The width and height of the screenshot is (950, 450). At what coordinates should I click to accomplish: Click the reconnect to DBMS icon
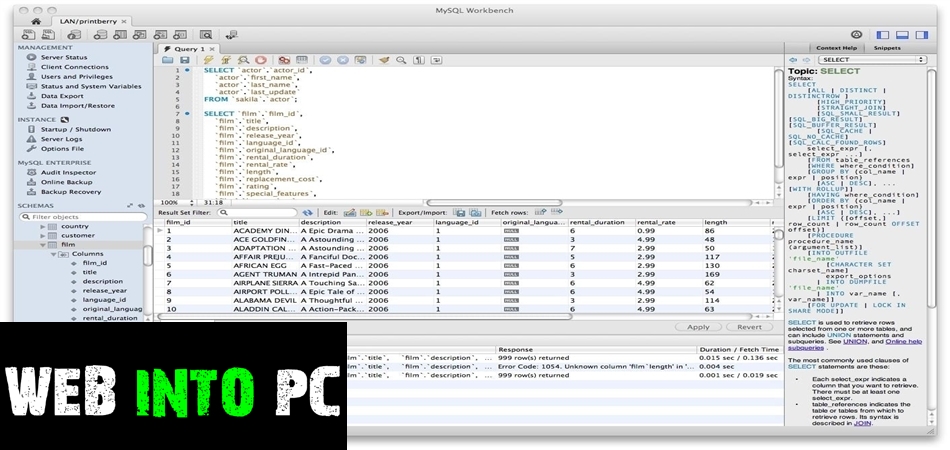(x=231, y=35)
